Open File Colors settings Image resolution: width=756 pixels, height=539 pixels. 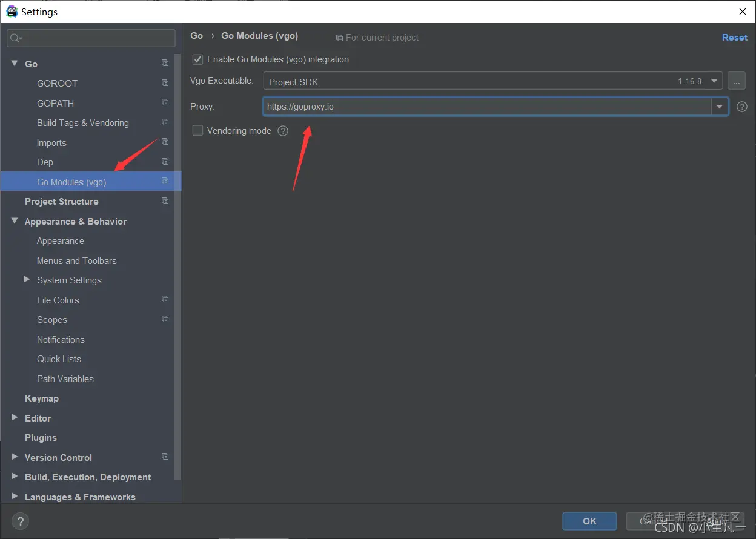(x=58, y=300)
